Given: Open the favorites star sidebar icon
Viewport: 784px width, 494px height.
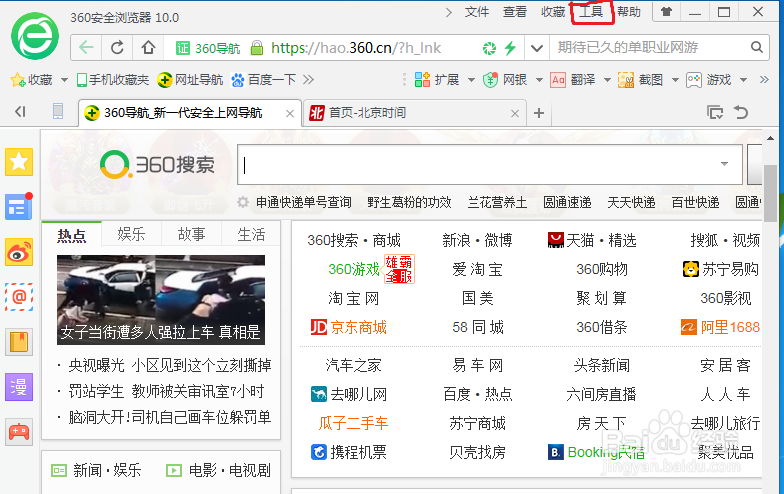Looking at the screenshot, I should tap(19, 162).
